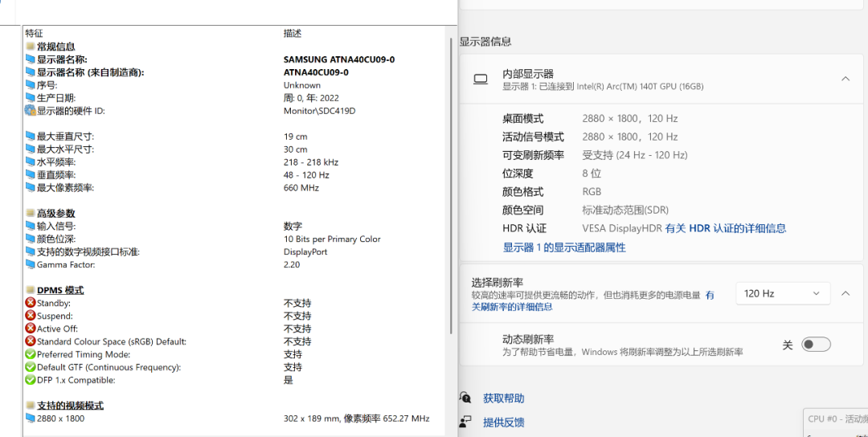Click the 显示器信息 heading

(x=485, y=42)
